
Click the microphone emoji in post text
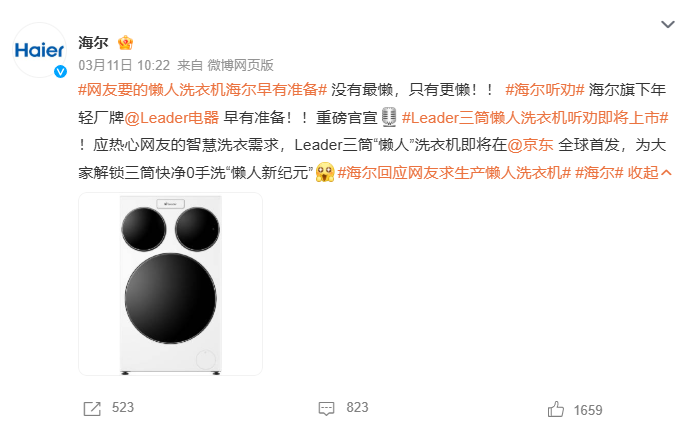pos(389,117)
